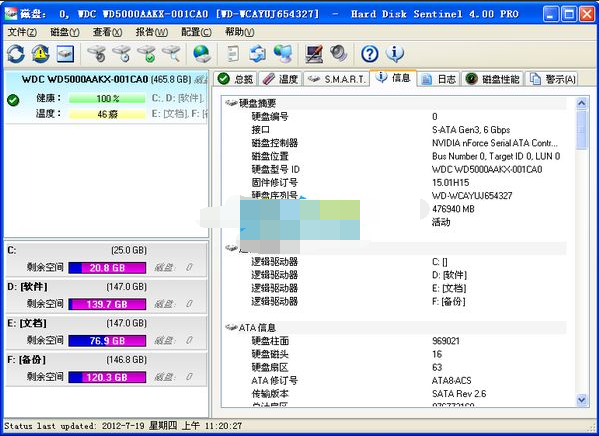This screenshot has height=436, width=599.
Task: Click the globe with monitor toolbar icon
Action: click(283, 54)
